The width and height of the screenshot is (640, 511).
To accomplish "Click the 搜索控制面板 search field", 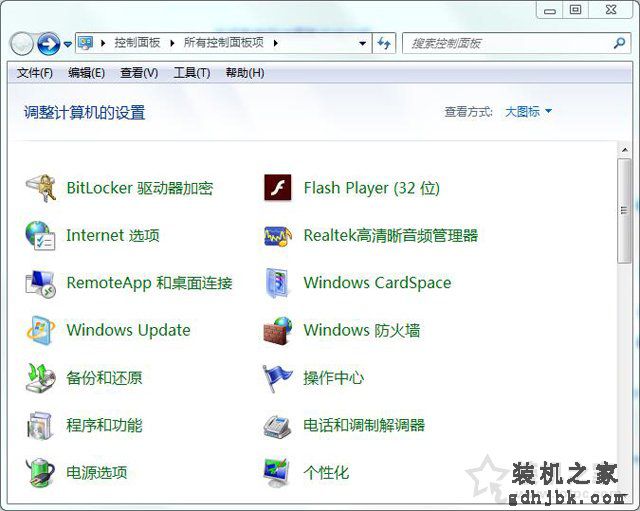I will pos(508,43).
